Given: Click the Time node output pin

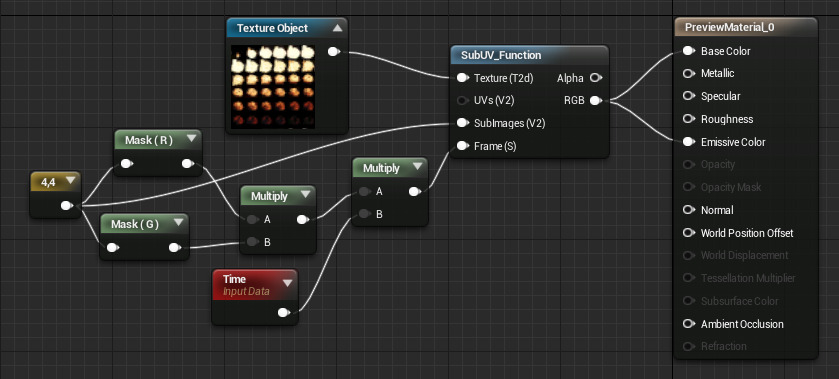Looking at the screenshot, I should 285,313.
